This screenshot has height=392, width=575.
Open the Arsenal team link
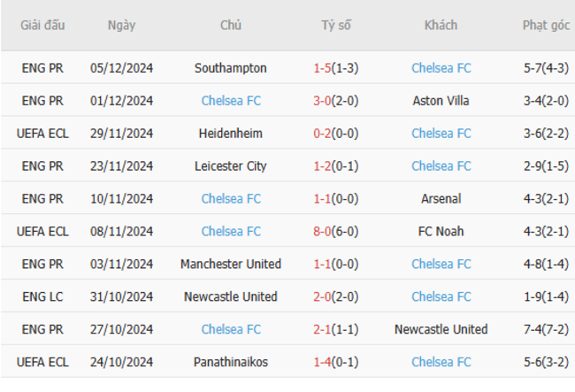[441, 198]
